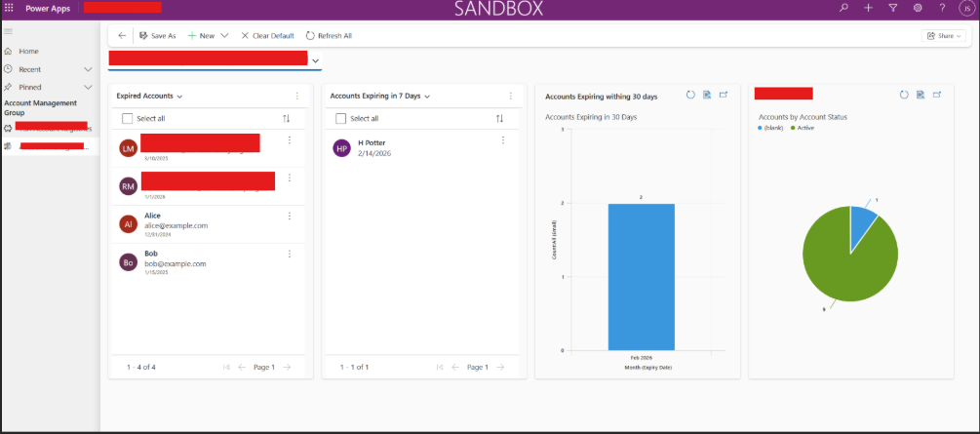Expand the Recent section in sidebar
Viewport: 980px width, 434px height.
(88, 69)
